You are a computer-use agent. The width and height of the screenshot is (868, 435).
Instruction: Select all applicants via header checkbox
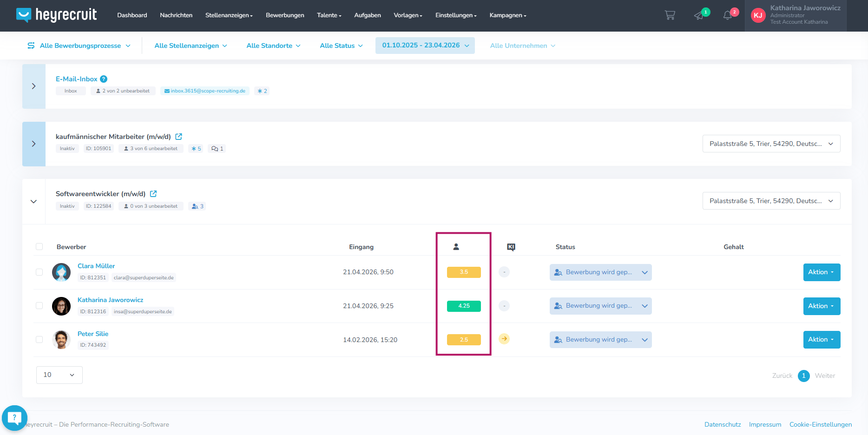[39, 247]
